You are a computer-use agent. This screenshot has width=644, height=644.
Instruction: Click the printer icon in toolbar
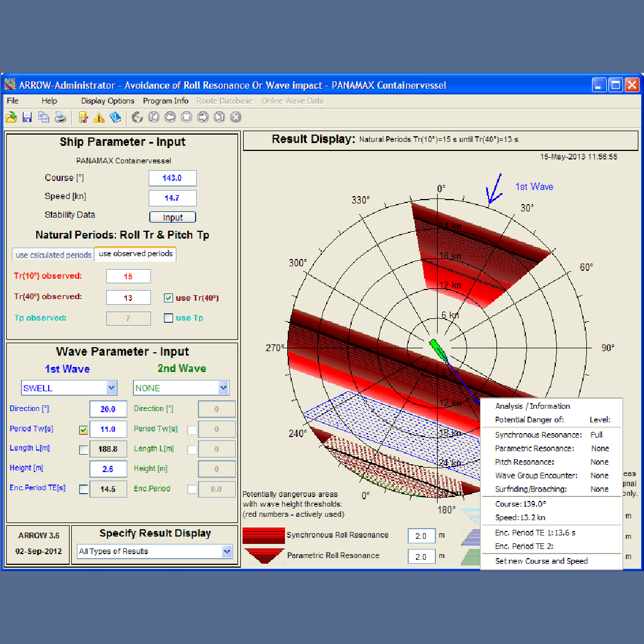[x=60, y=117]
